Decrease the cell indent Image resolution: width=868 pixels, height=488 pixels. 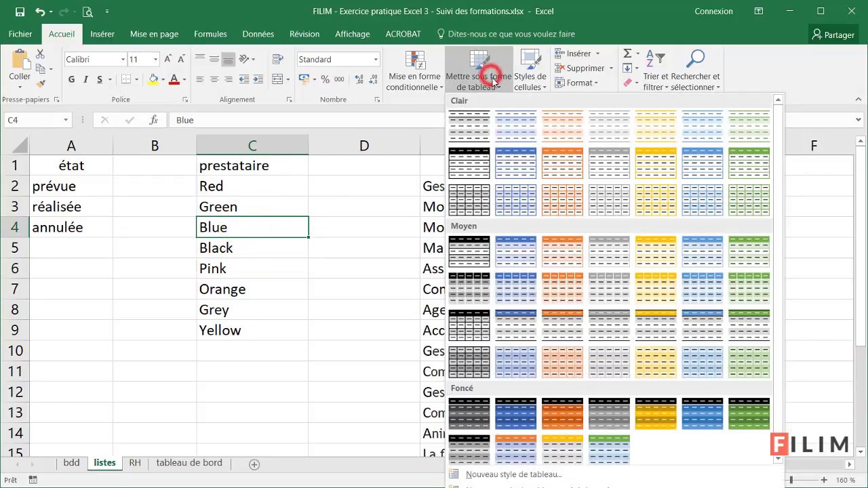(244, 79)
